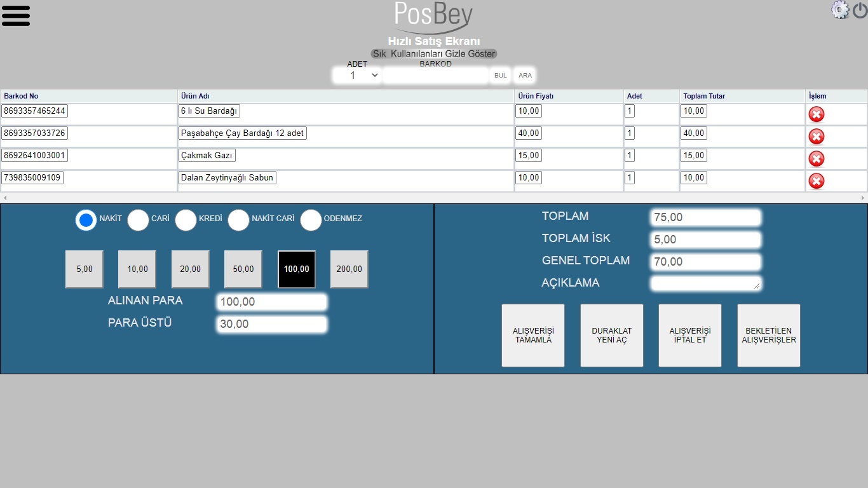Click the AÇIKLAMA text field
This screenshot has height=488, width=868.
(x=705, y=283)
